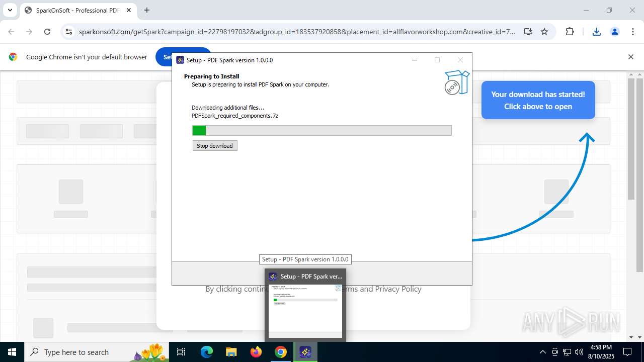Click 'PDFSpark_required_components.7z' file name
The height and width of the screenshot is (362, 644).
click(x=235, y=116)
